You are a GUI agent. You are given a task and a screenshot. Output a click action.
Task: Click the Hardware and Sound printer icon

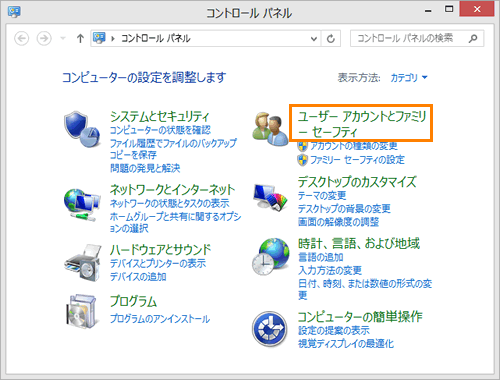click(x=82, y=263)
